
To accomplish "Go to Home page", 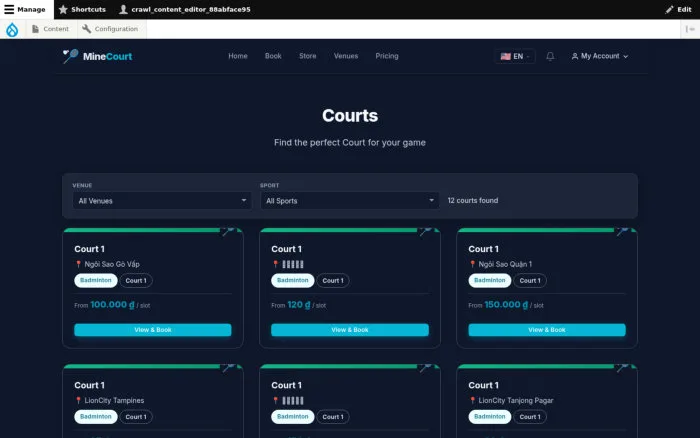I will pos(238,56).
